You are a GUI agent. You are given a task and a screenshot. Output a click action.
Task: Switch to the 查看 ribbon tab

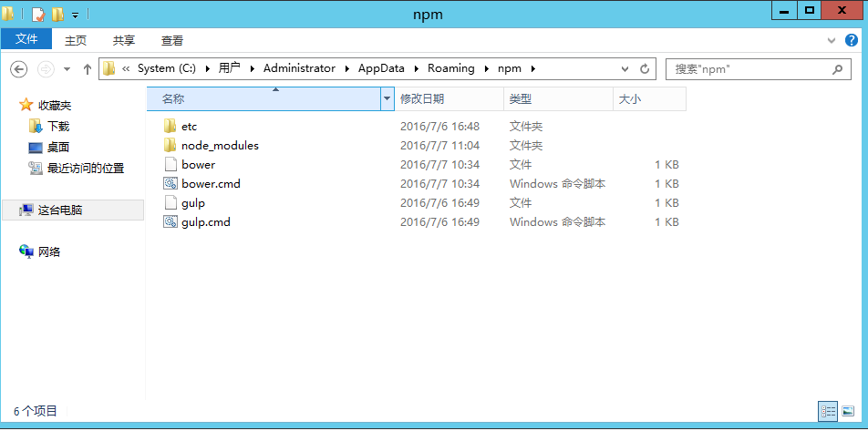point(172,40)
